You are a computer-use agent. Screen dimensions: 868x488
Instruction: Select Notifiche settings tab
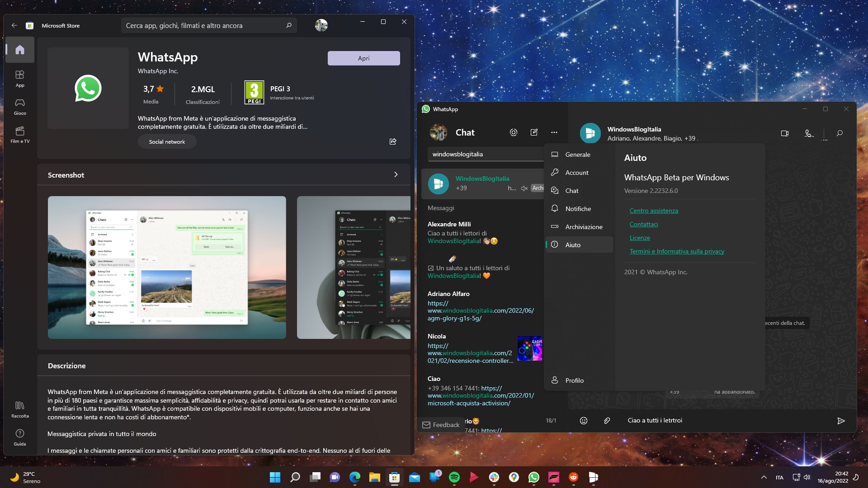(579, 209)
